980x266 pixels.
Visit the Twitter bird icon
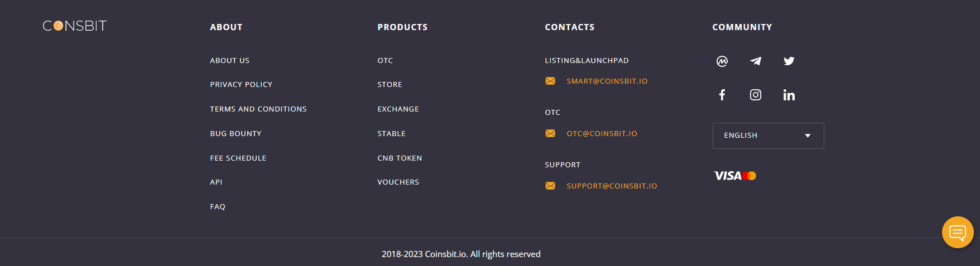(x=789, y=61)
